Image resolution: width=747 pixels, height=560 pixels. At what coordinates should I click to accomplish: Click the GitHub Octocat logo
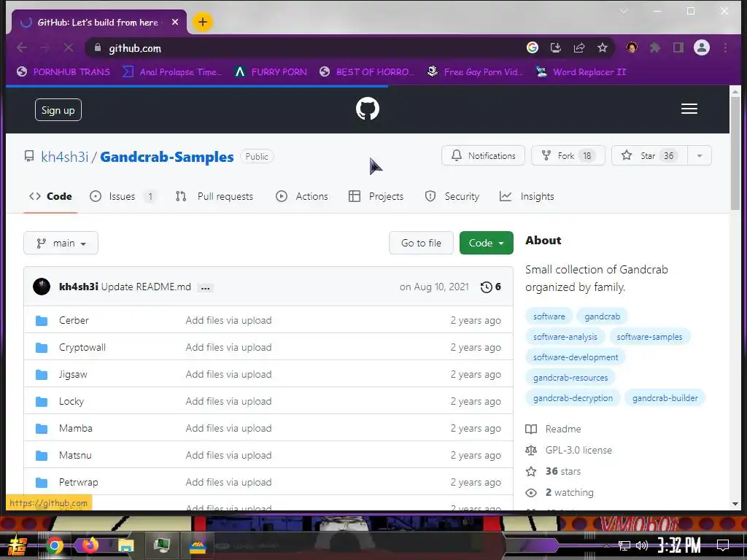click(368, 109)
